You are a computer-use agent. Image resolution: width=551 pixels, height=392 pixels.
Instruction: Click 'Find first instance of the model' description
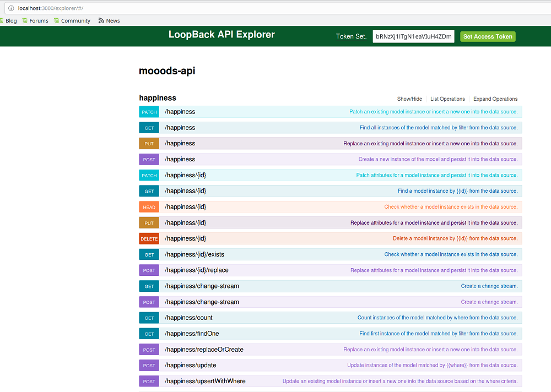[x=438, y=333]
